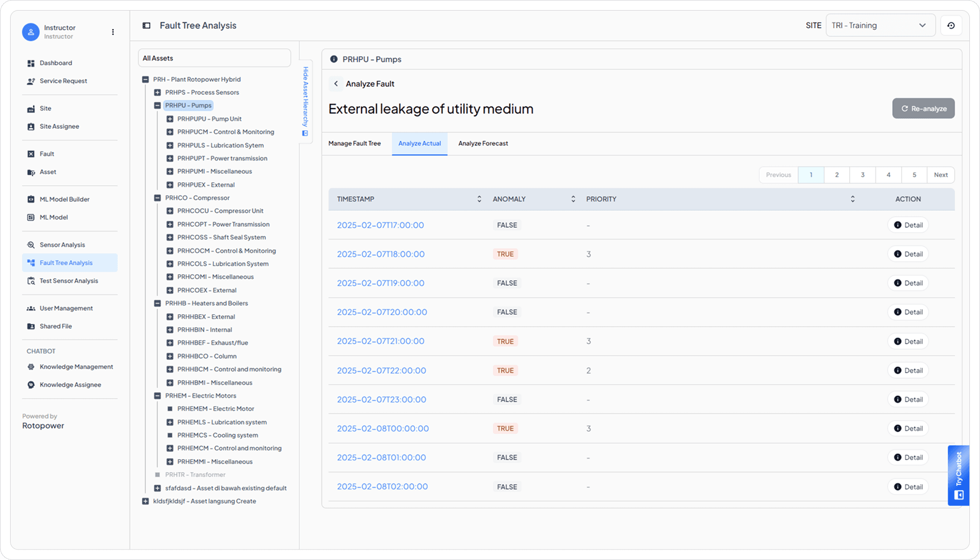
Task: Collapse the PRHCO - Compressor tree node
Action: pyautogui.click(x=158, y=198)
